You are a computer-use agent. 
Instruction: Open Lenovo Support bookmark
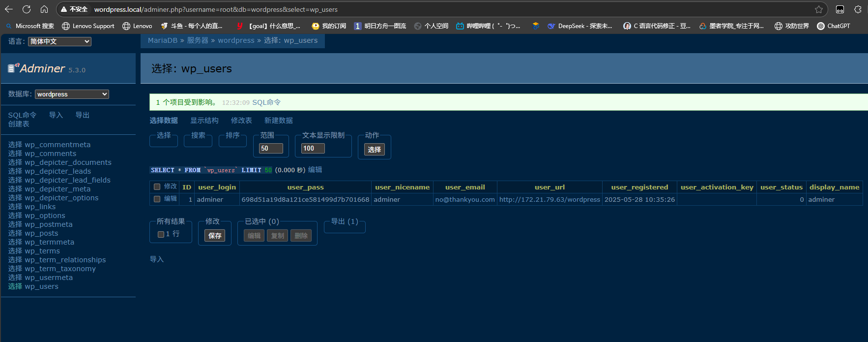click(x=88, y=26)
